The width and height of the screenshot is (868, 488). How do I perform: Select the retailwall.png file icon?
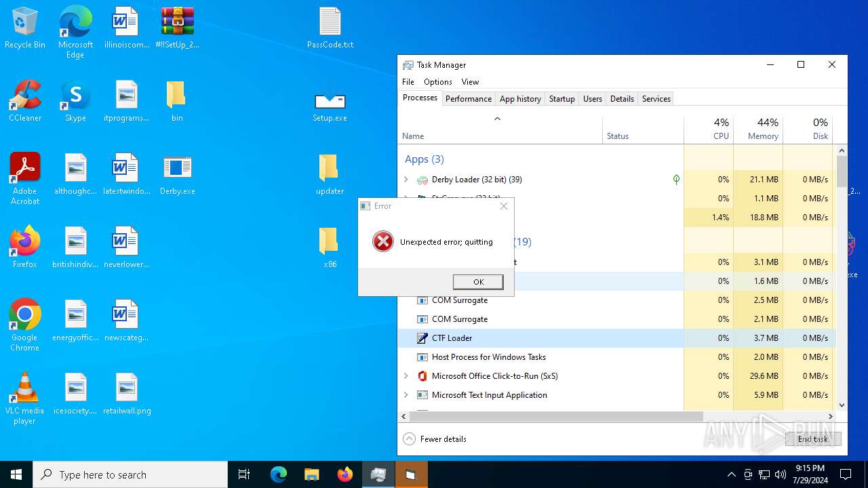pyautogui.click(x=127, y=394)
